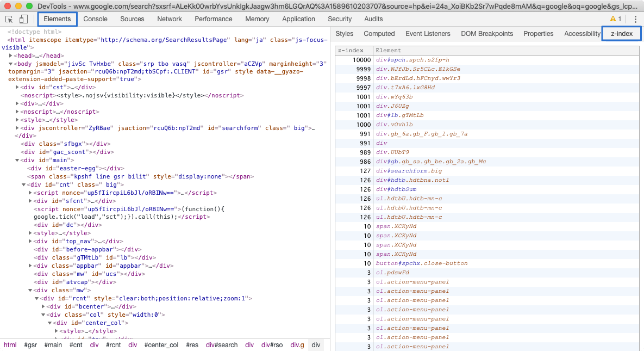Open the DevTools three-dot customization menu
The image size is (644, 351).
636,19
